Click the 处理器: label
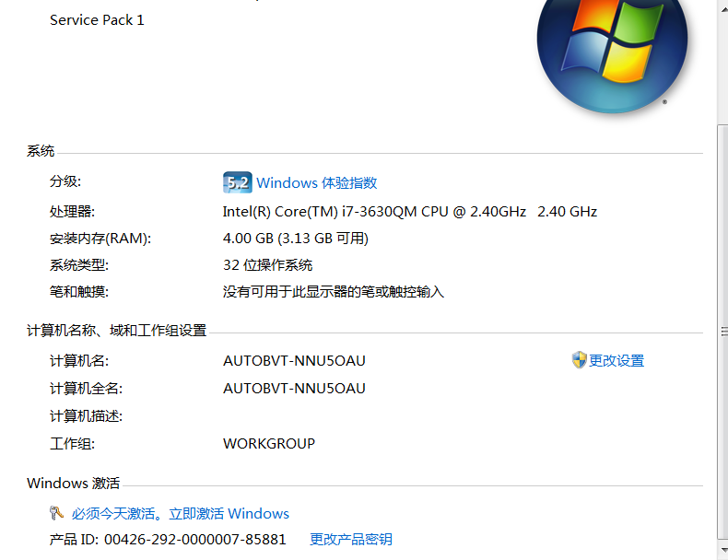The width and height of the screenshot is (728, 560). (x=73, y=212)
